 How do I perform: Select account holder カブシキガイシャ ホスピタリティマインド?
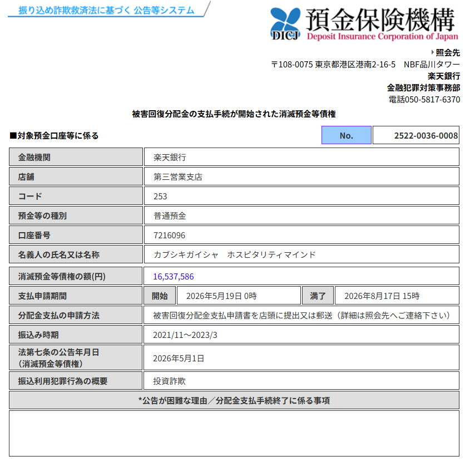click(234, 254)
